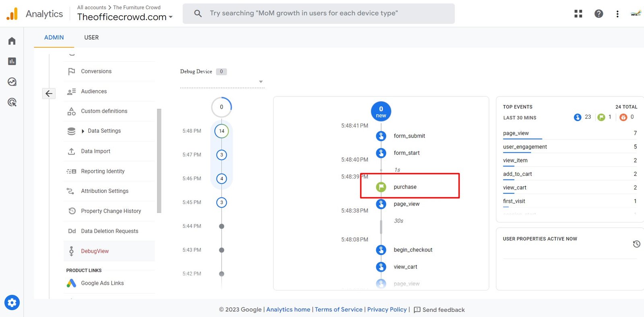Click The Furniture Crowd breadcrumb
Image resolution: width=644 pixels, height=317 pixels.
(x=137, y=7)
